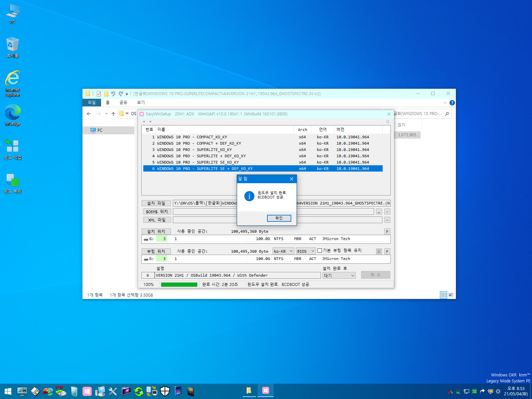Viewport: 532px width, 399px height.
Task: Open the monitor graph taskbar icon
Action: pos(22,391)
